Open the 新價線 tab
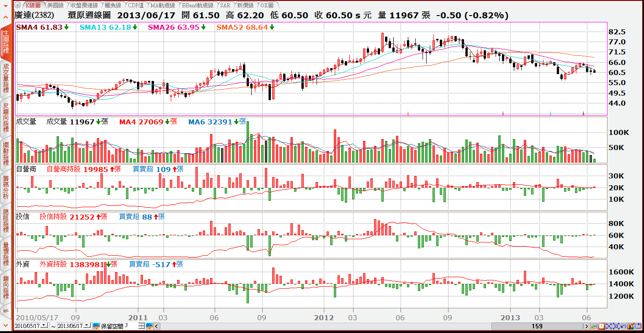 (246, 5)
